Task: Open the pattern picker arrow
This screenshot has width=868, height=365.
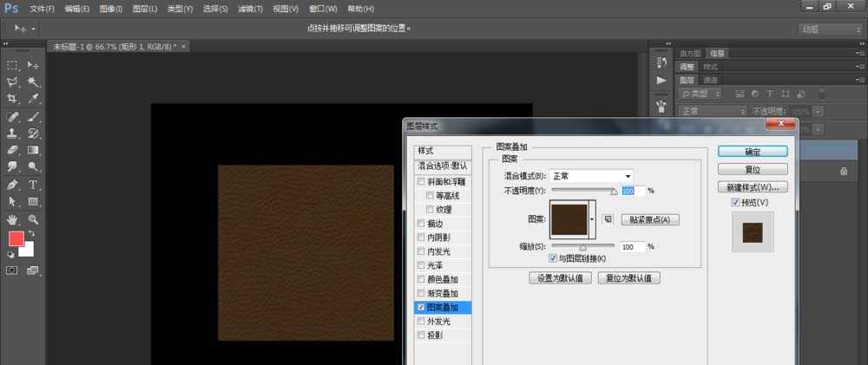Action: coord(592,219)
